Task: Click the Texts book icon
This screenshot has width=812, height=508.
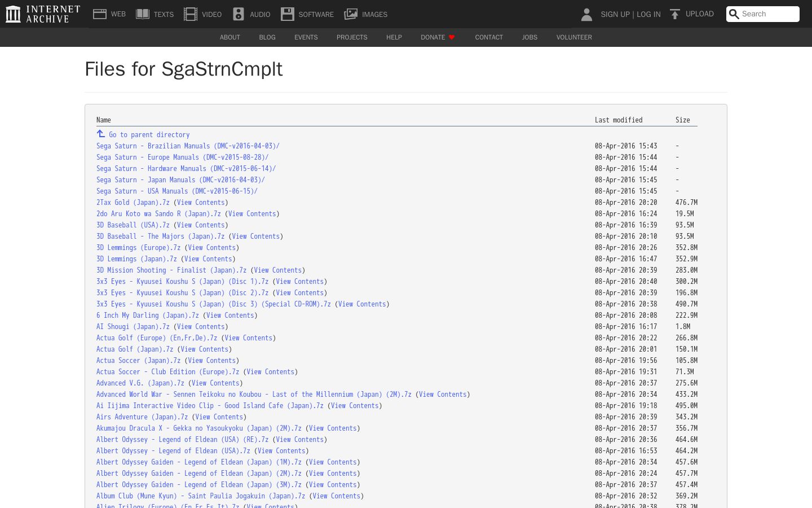Action: (143, 14)
